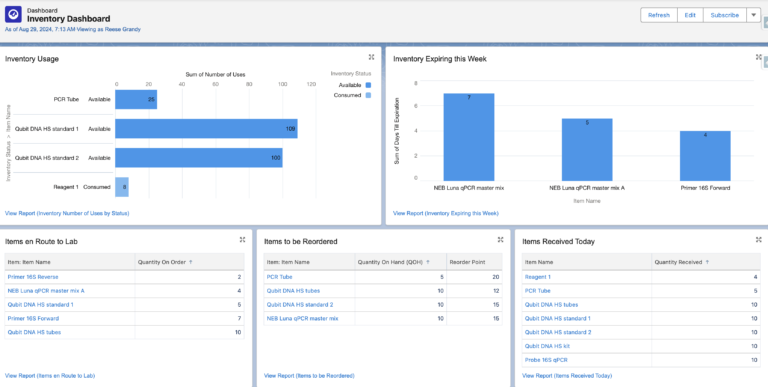Open Reagent 1 in Items Received Today

point(538,277)
